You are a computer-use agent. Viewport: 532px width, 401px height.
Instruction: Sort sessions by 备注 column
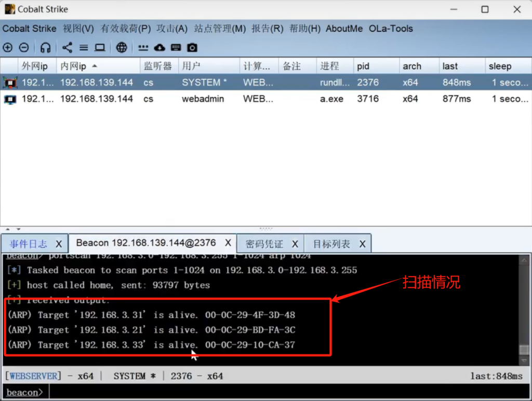pos(298,66)
